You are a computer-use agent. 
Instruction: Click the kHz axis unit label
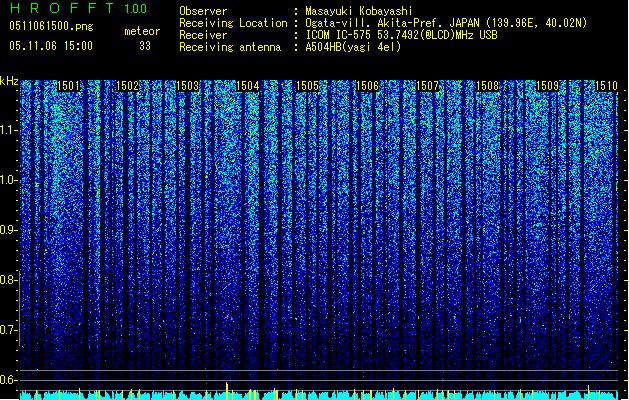(9, 81)
